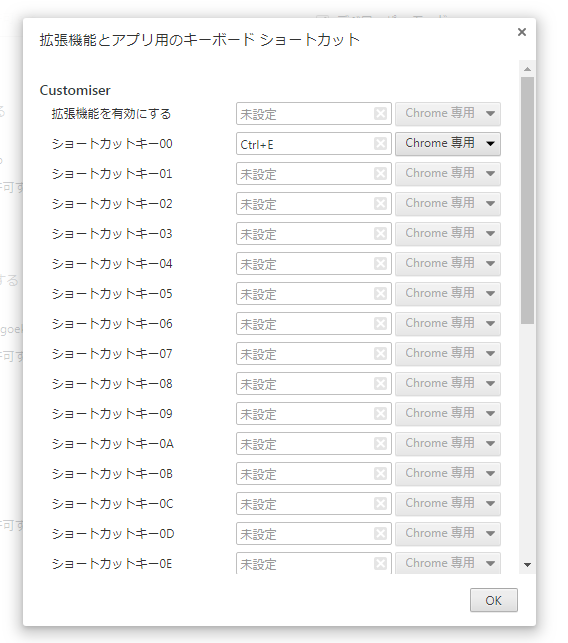Open Chrome 専用 dropdown for ショートカットキー01
This screenshot has width=568, height=643.
[x=448, y=173]
